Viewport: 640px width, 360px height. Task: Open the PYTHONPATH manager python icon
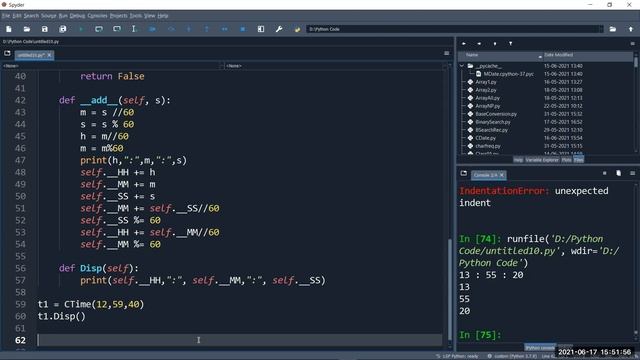[x=297, y=29]
